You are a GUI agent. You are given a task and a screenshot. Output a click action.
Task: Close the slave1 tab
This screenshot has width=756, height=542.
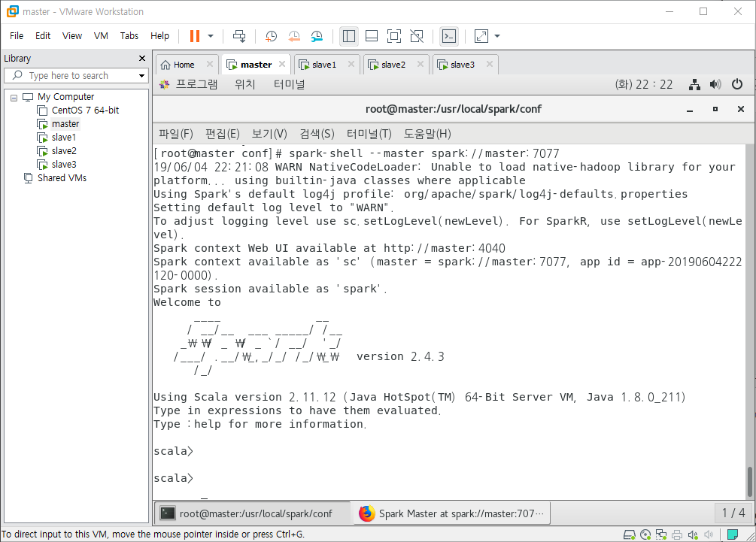(x=351, y=64)
